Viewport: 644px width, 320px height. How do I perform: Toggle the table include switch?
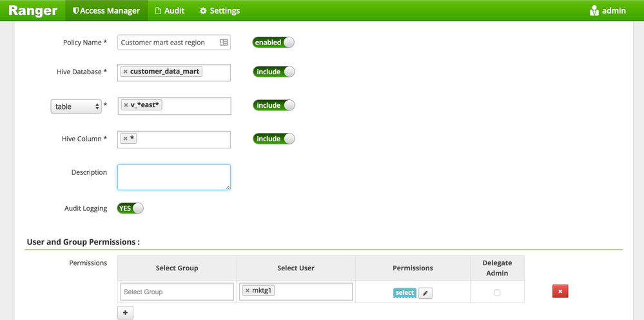(273, 105)
